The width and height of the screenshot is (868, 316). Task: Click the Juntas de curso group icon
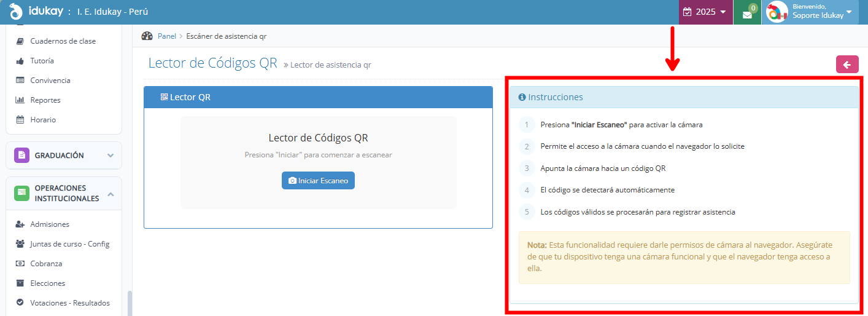(20, 244)
